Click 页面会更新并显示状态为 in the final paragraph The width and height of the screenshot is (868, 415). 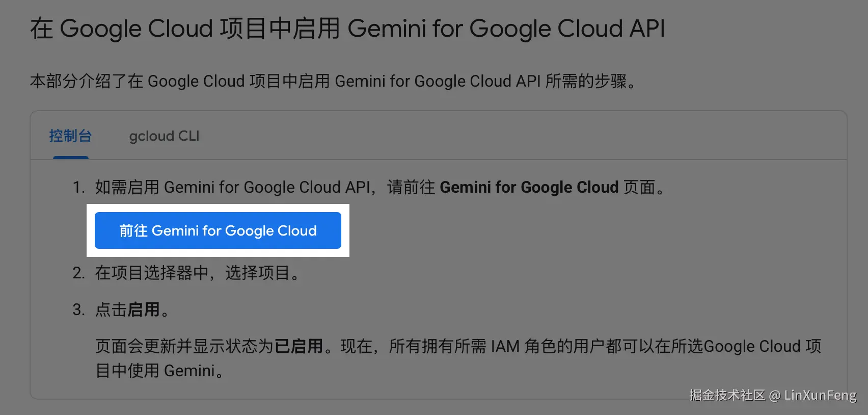tap(184, 346)
